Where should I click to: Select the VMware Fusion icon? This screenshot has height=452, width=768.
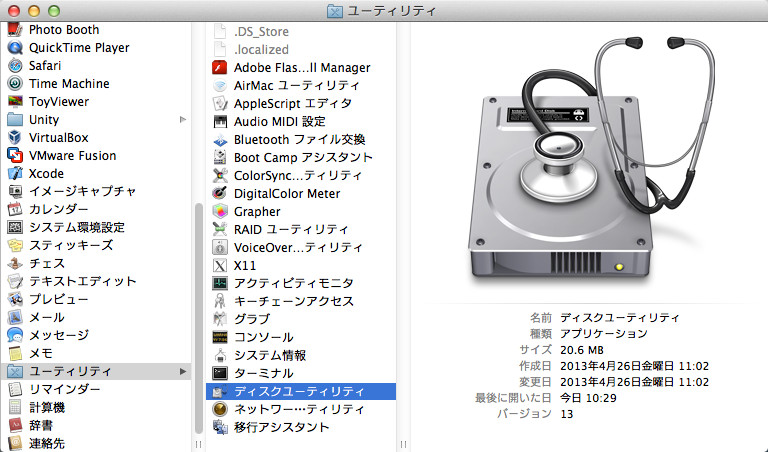15,156
